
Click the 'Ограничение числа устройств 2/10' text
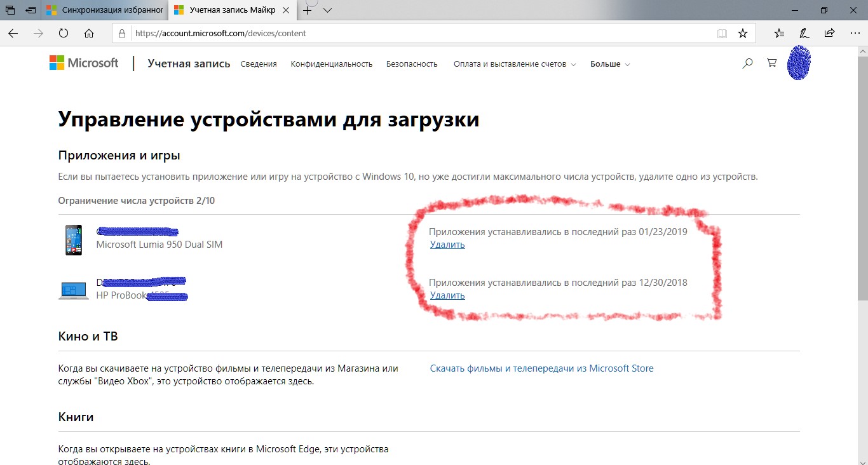tap(137, 201)
